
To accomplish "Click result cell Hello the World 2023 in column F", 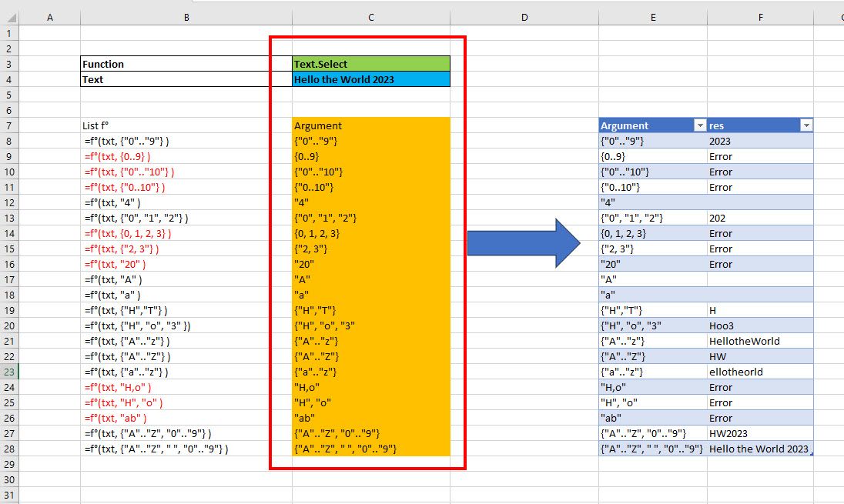I will point(760,449).
